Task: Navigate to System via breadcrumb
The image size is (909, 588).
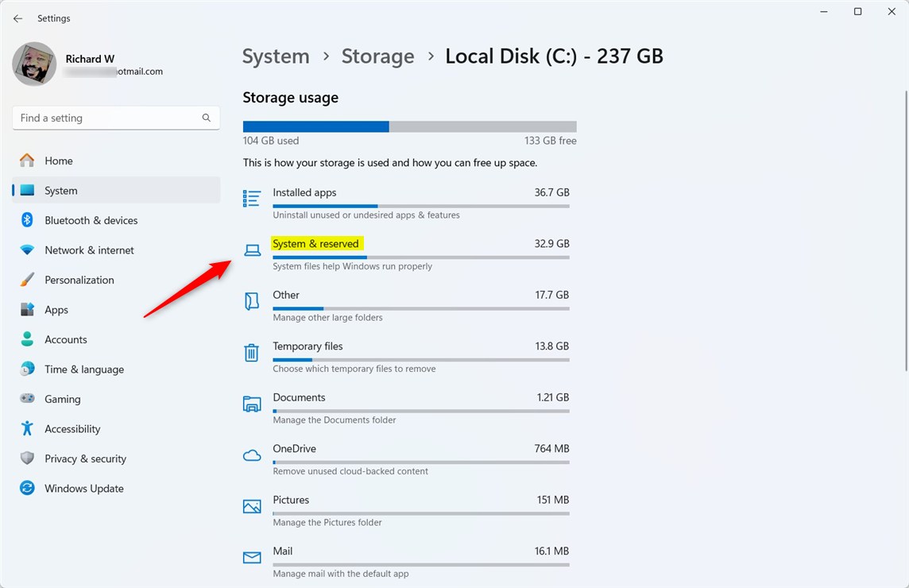Action: [x=276, y=56]
